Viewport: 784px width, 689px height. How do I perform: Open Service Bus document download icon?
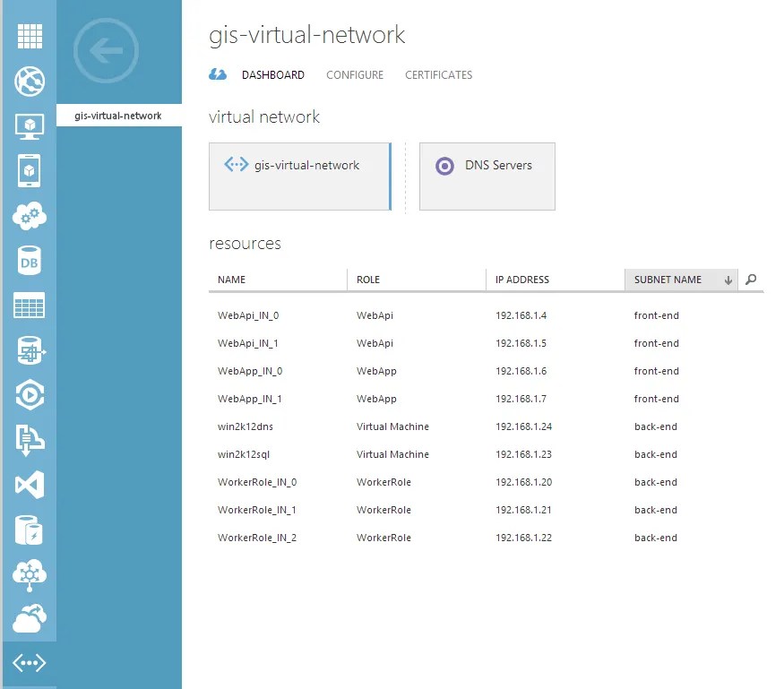point(30,440)
